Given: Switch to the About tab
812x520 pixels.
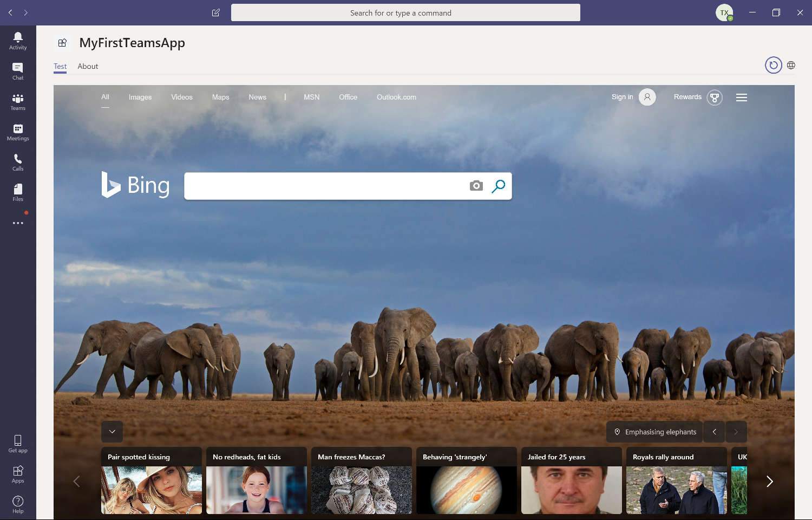Looking at the screenshot, I should click(x=88, y=66).
